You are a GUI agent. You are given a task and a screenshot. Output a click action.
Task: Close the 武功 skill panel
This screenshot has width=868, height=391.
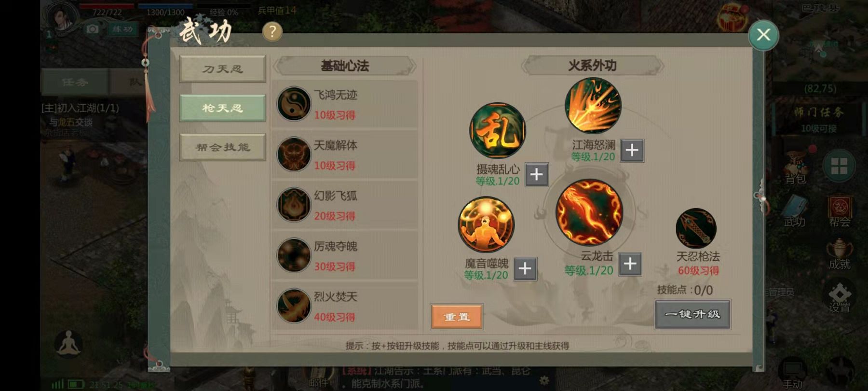(763, 35)
